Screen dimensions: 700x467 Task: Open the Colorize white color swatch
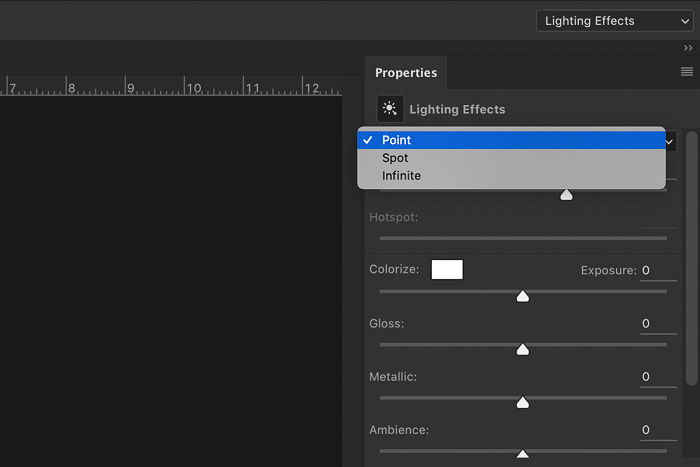pyautogui.click(x=447, y=270)
